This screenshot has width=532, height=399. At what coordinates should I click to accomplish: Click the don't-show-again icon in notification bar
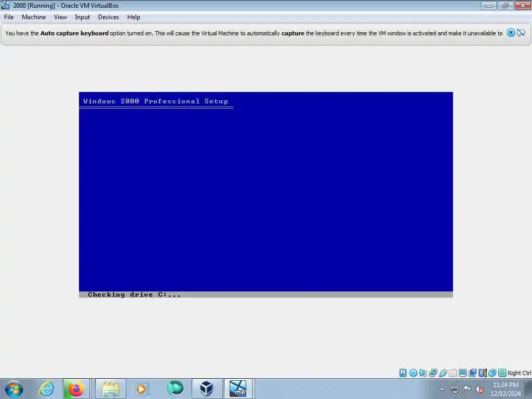521,33
